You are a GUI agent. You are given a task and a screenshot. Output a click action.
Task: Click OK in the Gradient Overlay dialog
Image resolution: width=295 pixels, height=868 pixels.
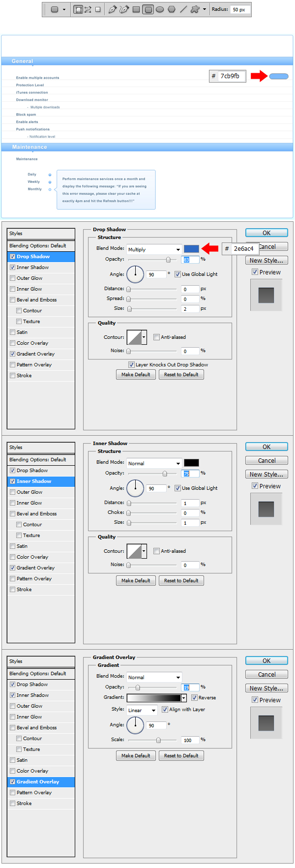coord(266,661)
